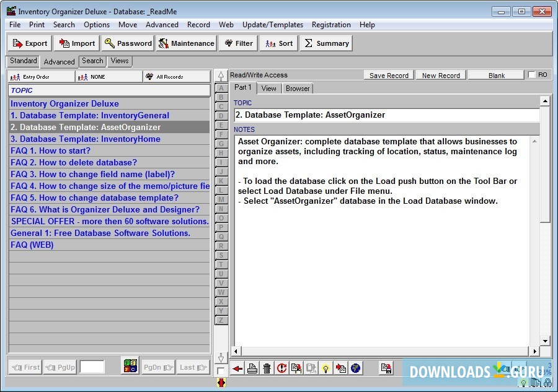
Task: Click the Last navigation button
Action: click(193, 367)
